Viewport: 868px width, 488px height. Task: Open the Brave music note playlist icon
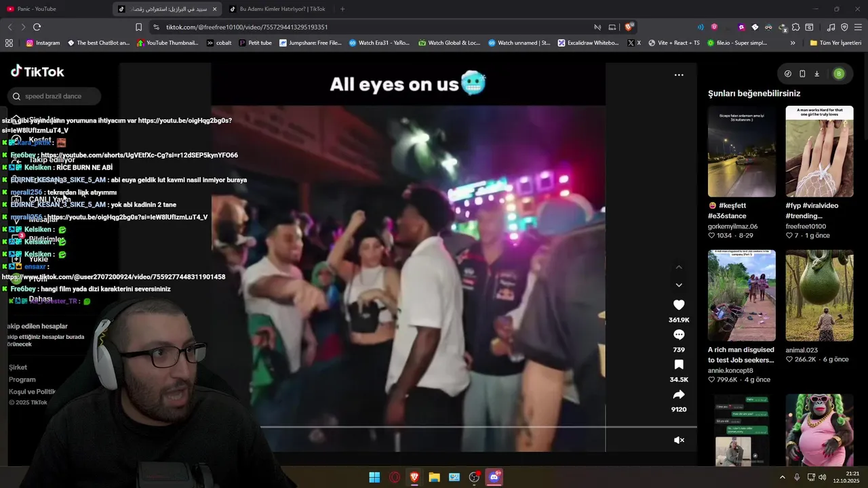pos(831,27)
